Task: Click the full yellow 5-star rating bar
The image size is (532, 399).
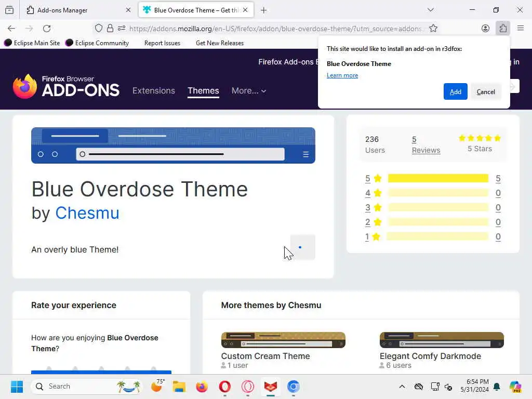Action: [438, 179]
